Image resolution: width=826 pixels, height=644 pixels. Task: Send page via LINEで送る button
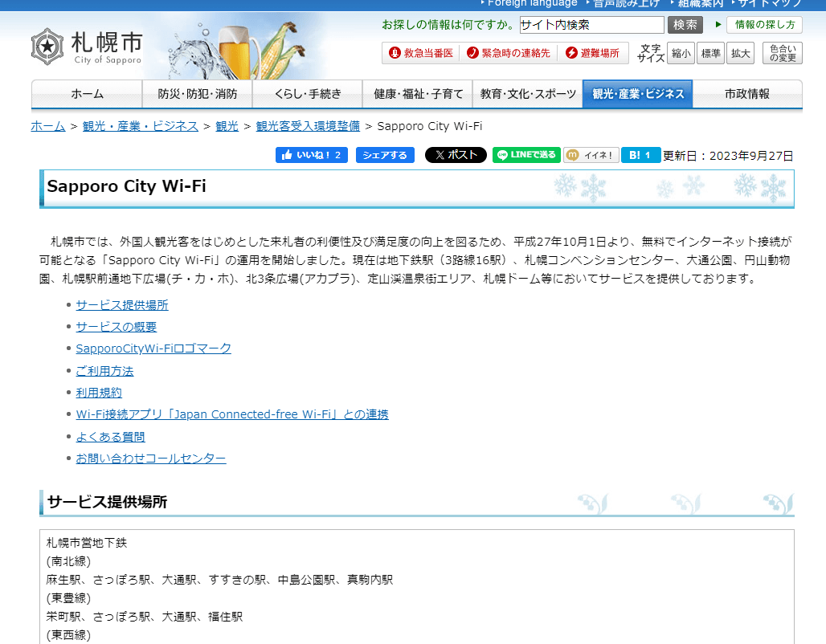pos(526,155)
